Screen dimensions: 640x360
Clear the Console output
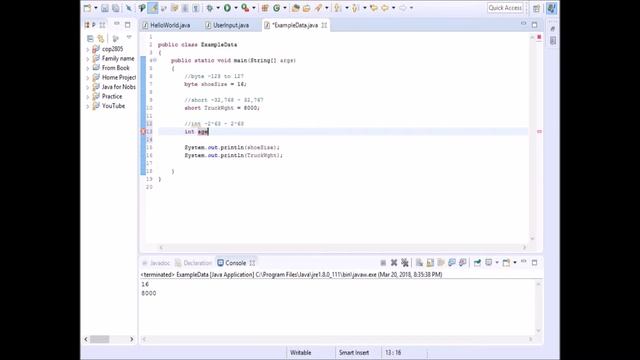[419, 263]
